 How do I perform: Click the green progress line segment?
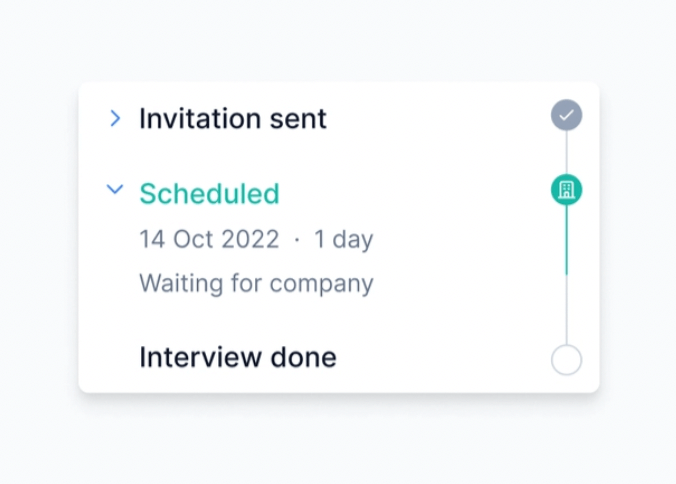click(x=566, y=240)
